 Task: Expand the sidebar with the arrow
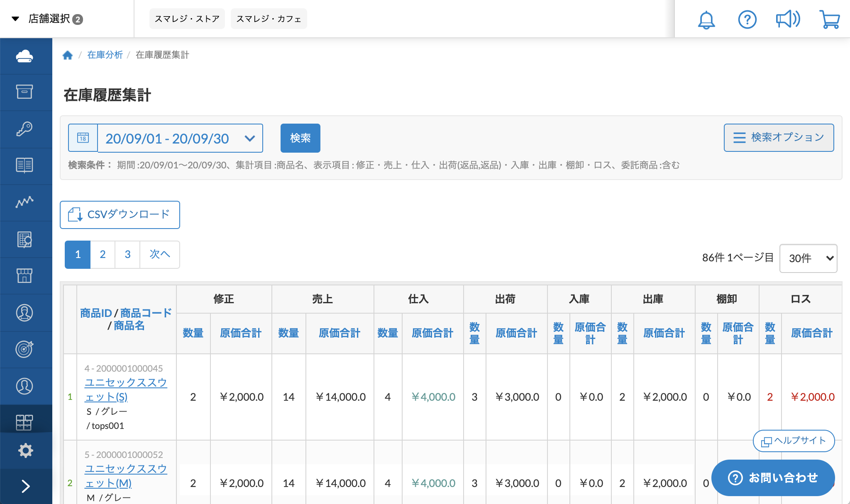[x=25, y=486]
